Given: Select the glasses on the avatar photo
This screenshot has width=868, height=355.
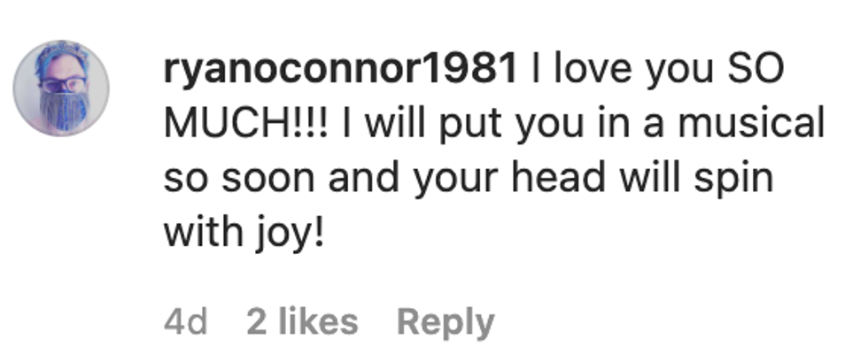Looking at the screenshot, I should [62, 85].
